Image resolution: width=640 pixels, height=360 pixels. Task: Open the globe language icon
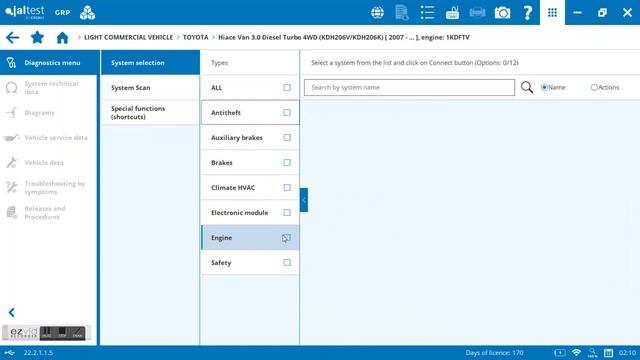377,13
